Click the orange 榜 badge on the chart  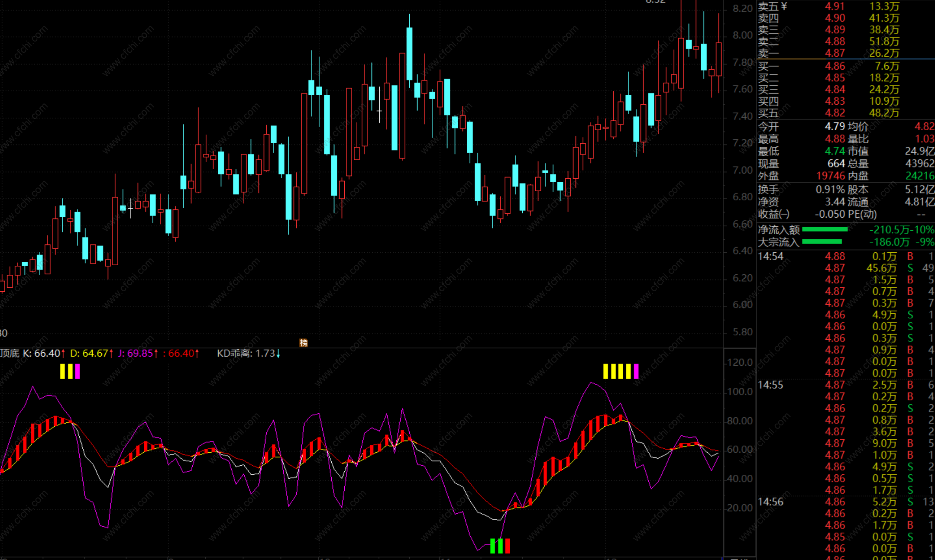click(304, 343)
